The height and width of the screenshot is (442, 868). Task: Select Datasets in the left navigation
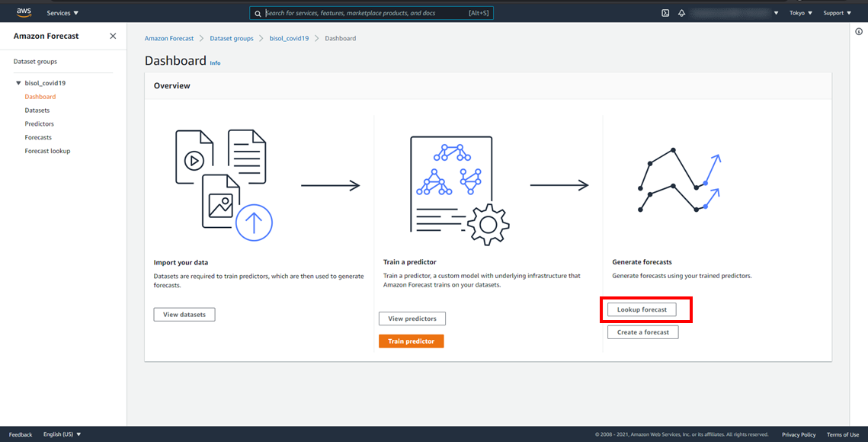[x=37, y=110]
